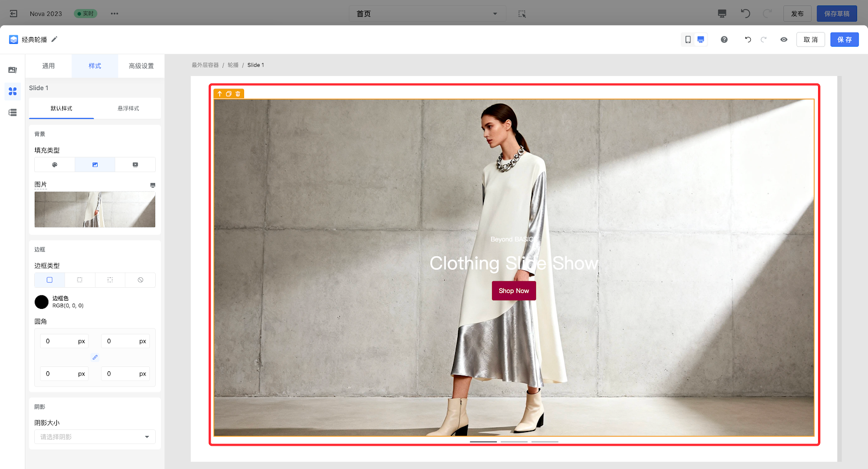Click the blue 保存 button
Screen dimensions: 868x469
click(844, 40)
